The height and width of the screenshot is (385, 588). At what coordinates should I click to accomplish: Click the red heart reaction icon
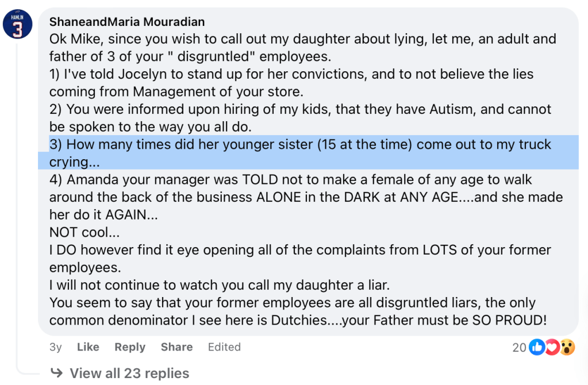click(552, 347)
